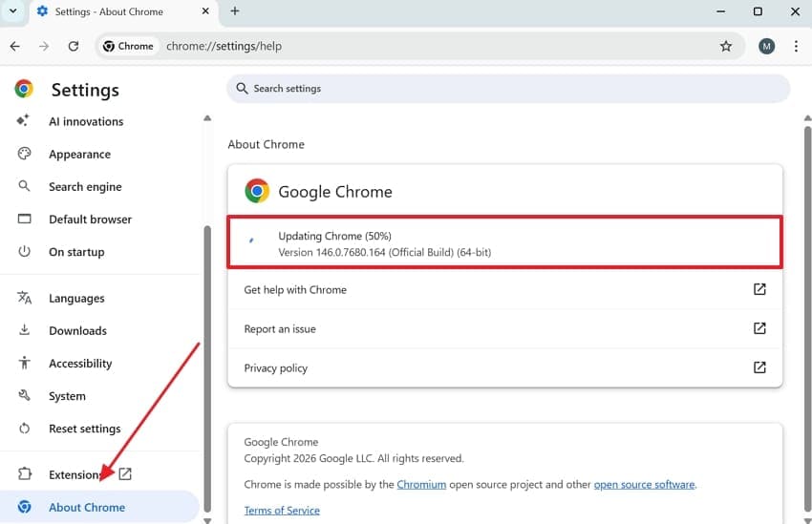Click the main page scrollbar thumb

pyautogui.click(x=807, y=317)
